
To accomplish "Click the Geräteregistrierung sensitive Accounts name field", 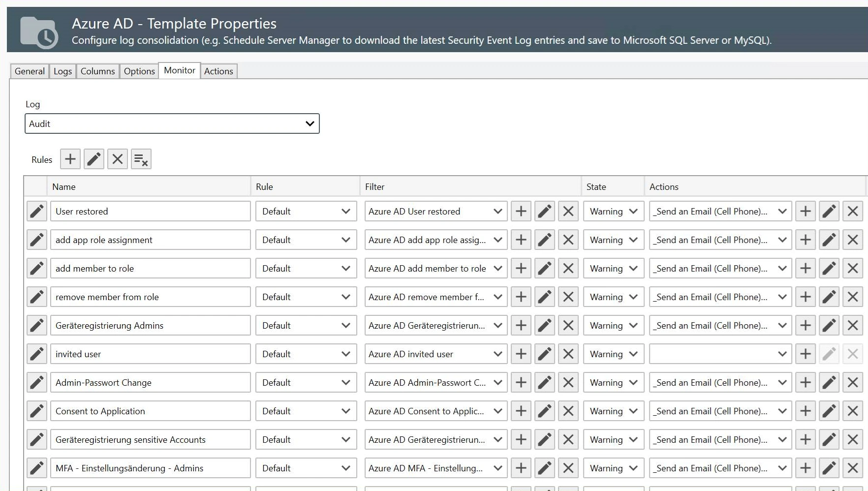I will (150, 439).
